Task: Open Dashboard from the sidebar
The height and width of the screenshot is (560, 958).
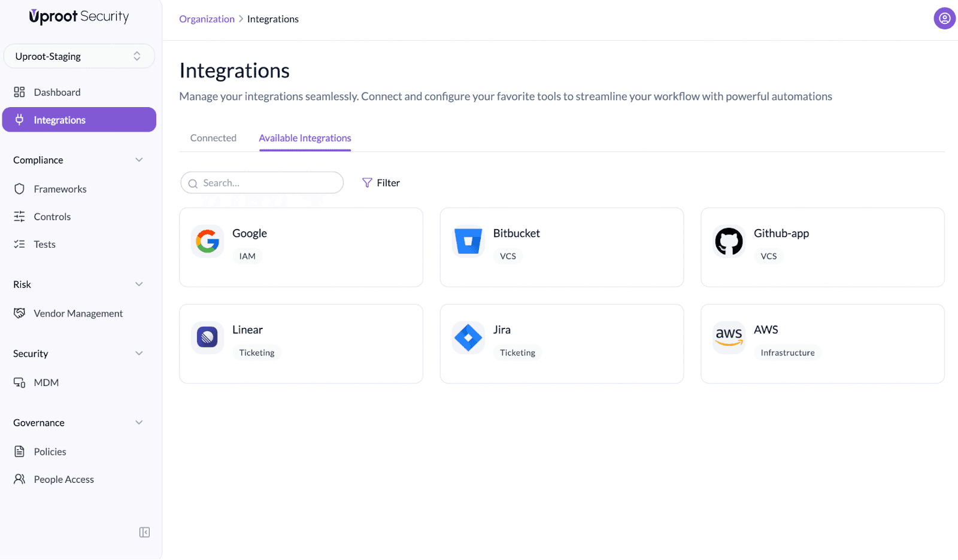Action: pos(57,92)
